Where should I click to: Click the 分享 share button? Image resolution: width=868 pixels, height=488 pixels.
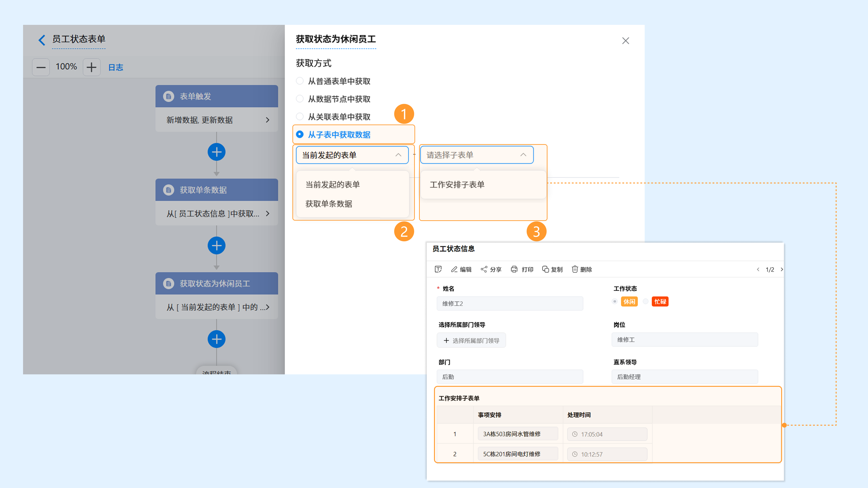[491, 269]
